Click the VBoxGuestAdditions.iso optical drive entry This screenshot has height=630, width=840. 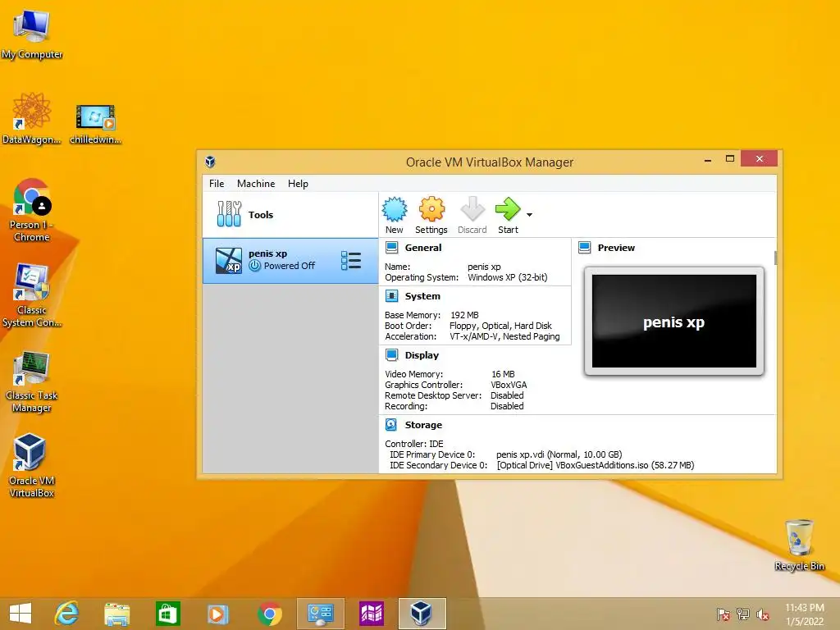[596, 465]
